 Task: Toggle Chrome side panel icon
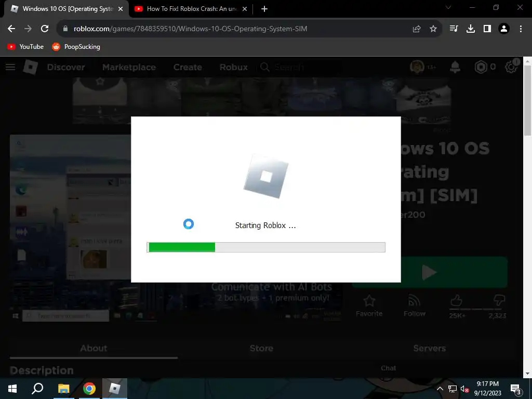click(x=487, y=29)
